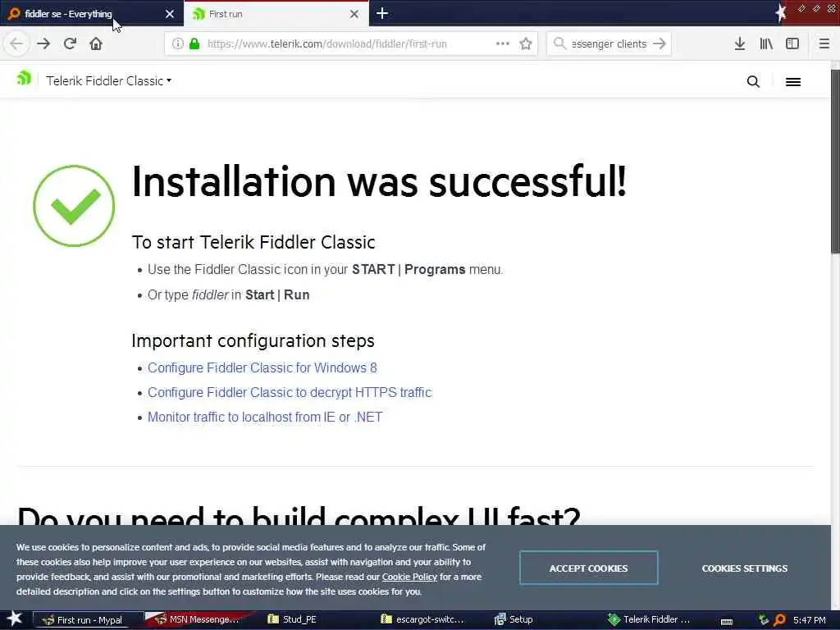
Task: Focus the browser search box
Action: tap(609, 44)
